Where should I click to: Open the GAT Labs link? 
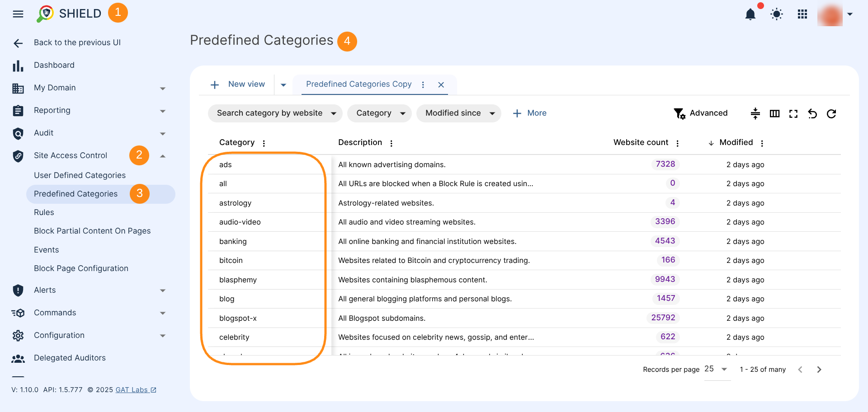click(x=136, y=390)
